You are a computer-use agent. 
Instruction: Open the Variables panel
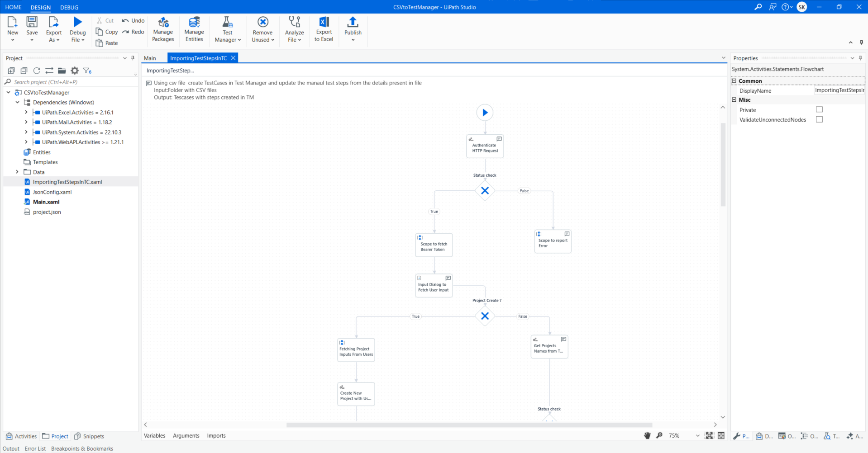point(155,436)
